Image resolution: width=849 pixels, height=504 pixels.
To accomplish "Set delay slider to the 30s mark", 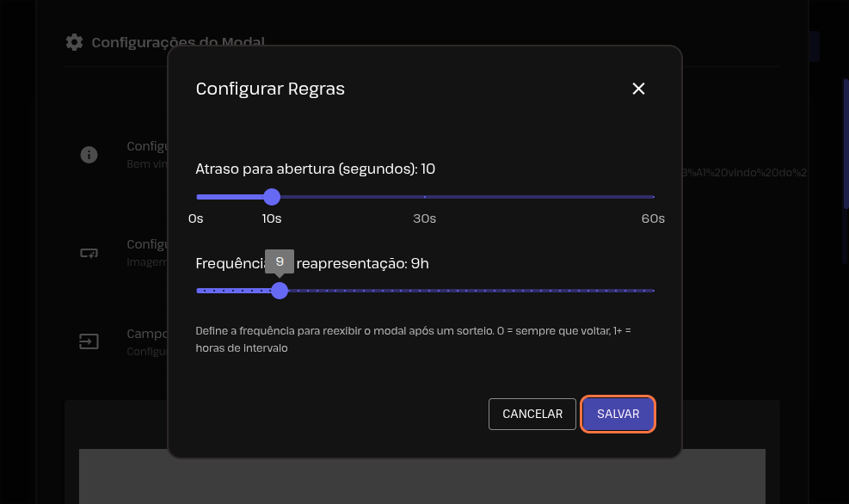I will pyautogui.click(x=425, y=197).
